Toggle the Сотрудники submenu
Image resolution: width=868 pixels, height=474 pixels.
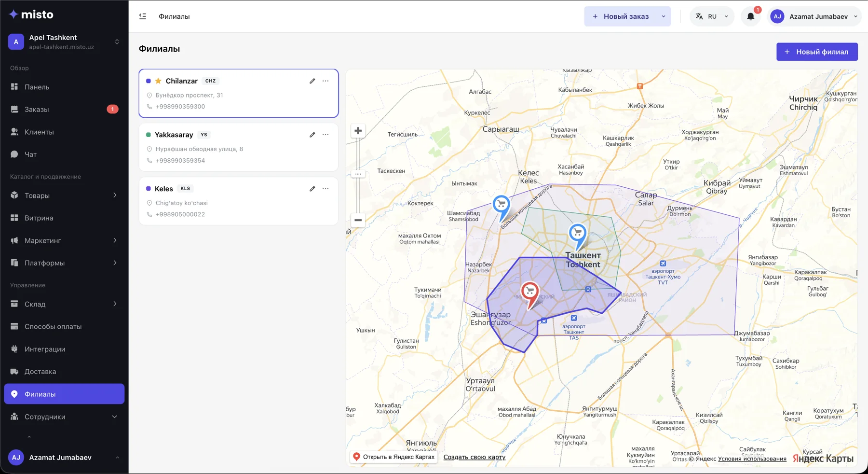(x=64, y=417)
